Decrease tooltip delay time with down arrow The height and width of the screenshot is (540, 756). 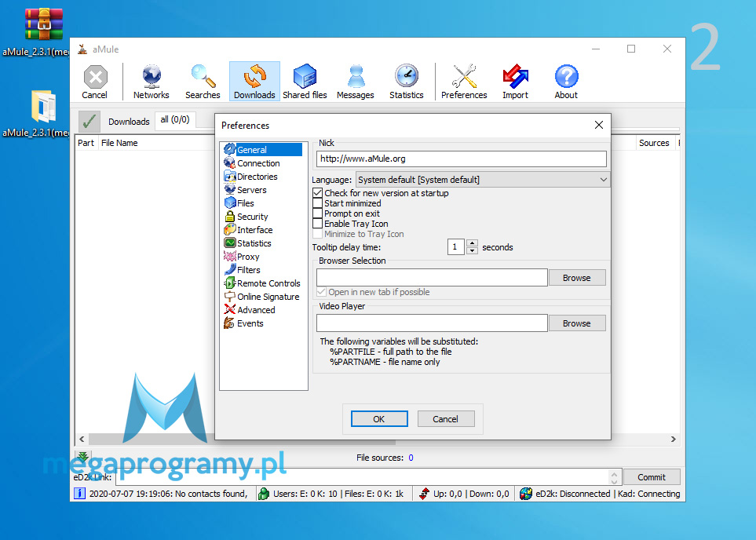473,250
